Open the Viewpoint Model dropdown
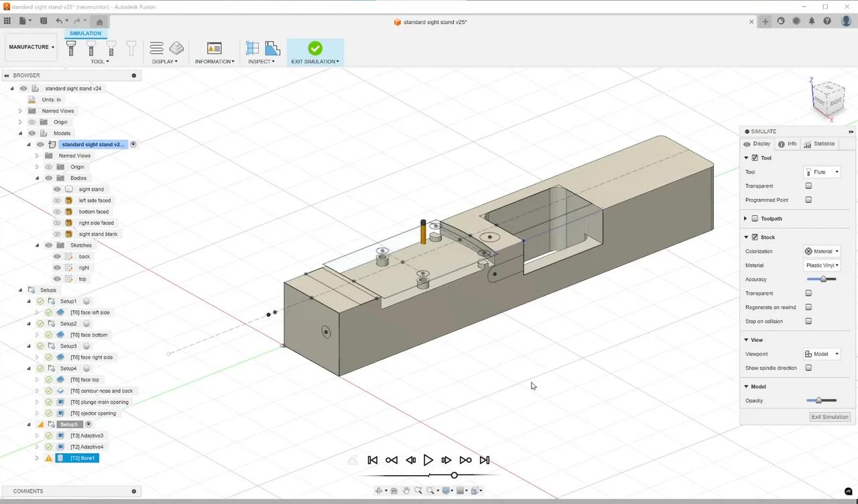858x504 pixels. tap(822, 354)
